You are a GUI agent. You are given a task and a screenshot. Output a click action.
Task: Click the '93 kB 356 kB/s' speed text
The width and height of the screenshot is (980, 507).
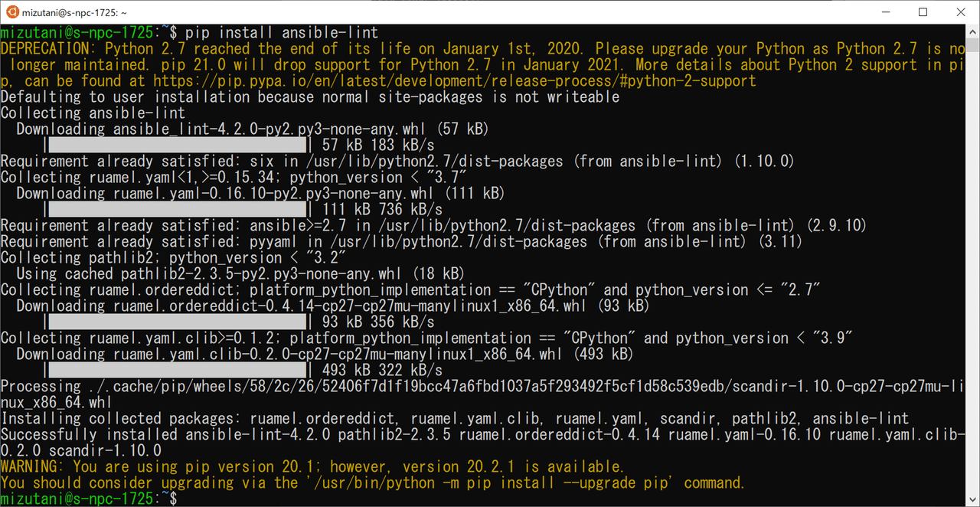[x=378, y=322]
